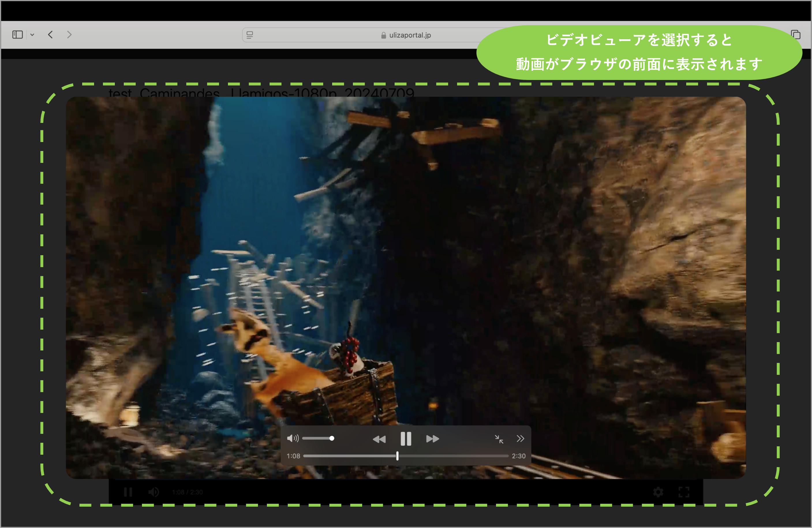Toggle the dimmed page player volume icon
Viewport: 812px width, 528px height.
154,492
